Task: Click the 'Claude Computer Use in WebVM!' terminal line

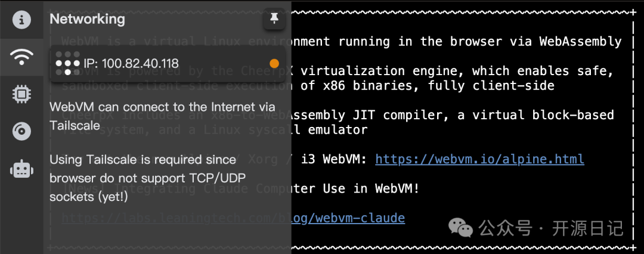Action: click(356, 188)
